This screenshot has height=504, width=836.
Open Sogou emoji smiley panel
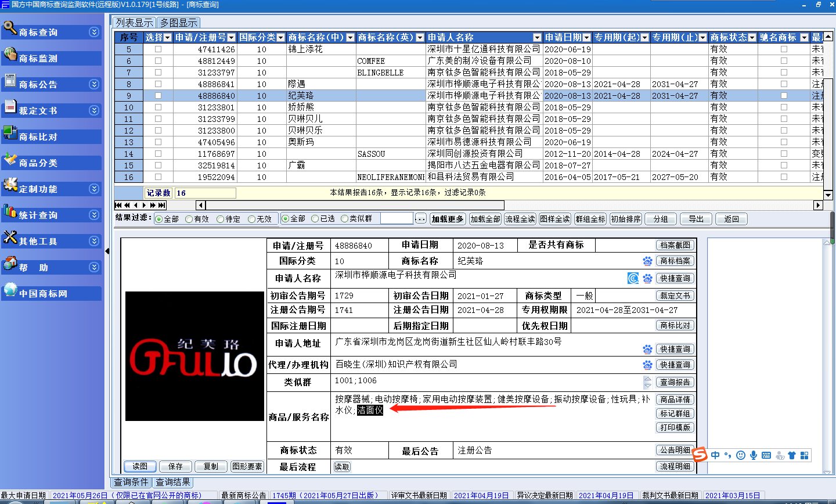[741, 455]
